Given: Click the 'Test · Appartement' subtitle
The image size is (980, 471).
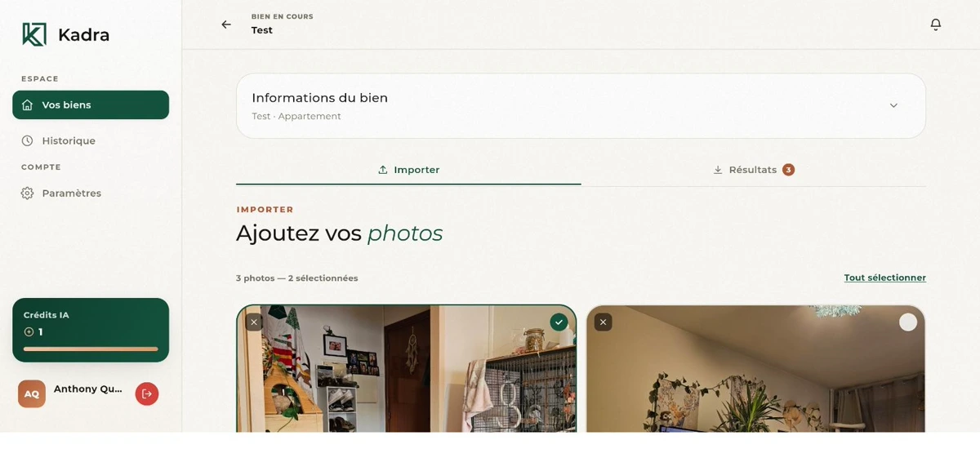Looking at the screenshot, I should click(296, 117).
